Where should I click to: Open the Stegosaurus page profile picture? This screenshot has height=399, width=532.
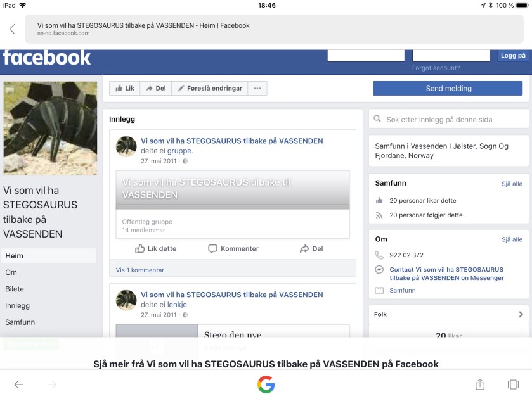click(x=50, y=128)
